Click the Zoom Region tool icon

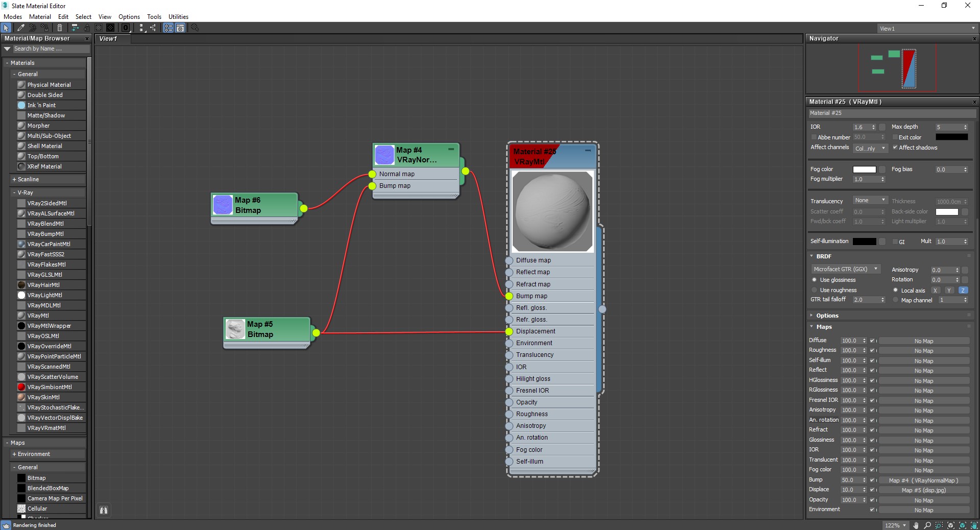(x=939, y=525)
